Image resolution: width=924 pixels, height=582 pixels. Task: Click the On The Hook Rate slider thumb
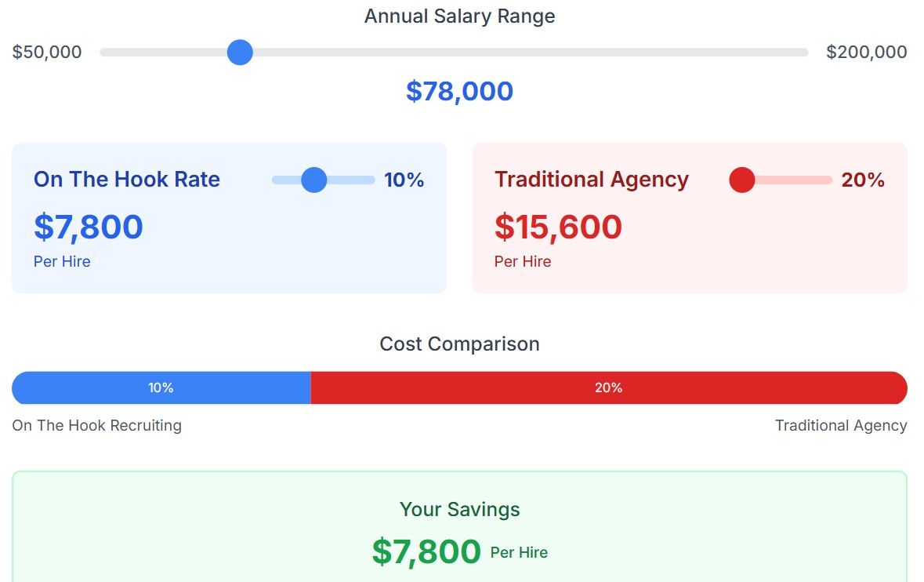(313, 180)
